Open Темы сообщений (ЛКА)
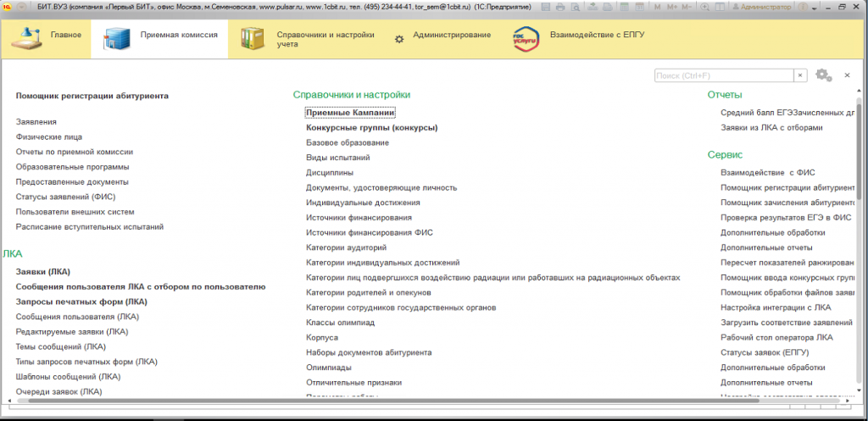The width and height of the screenshot is (868, 421). click(x=60, y=346)
